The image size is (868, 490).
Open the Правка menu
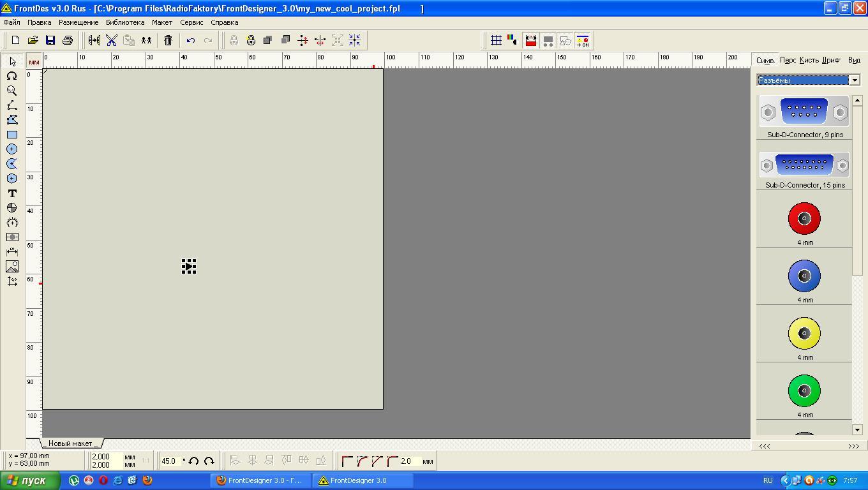click(x=40, y=22)
